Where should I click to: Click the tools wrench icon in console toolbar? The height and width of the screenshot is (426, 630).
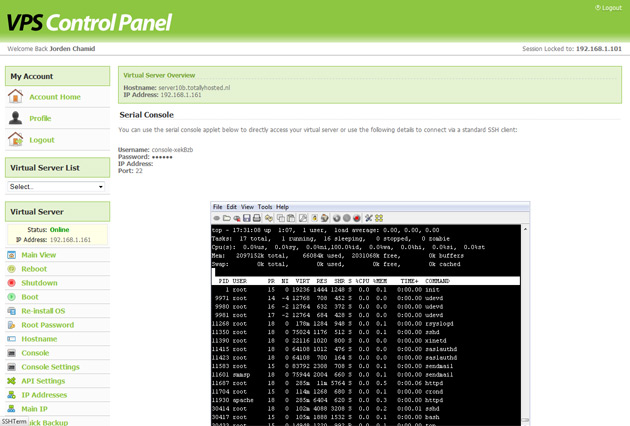(368, 218)
